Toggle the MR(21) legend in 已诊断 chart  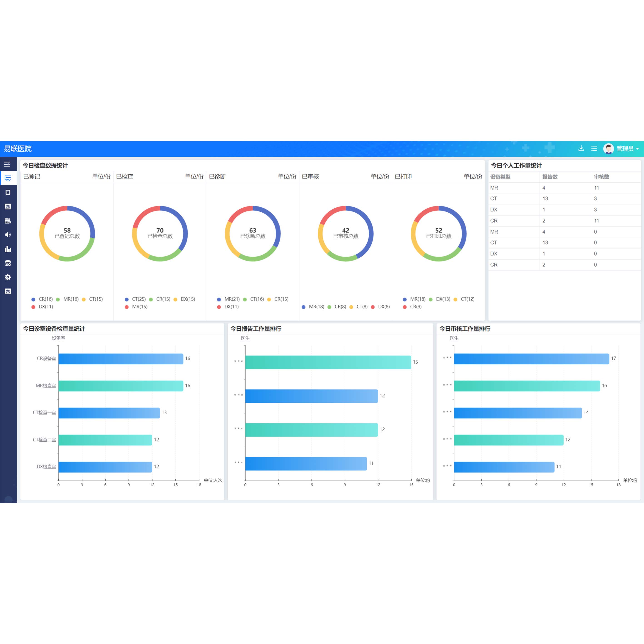pos(232,299)
